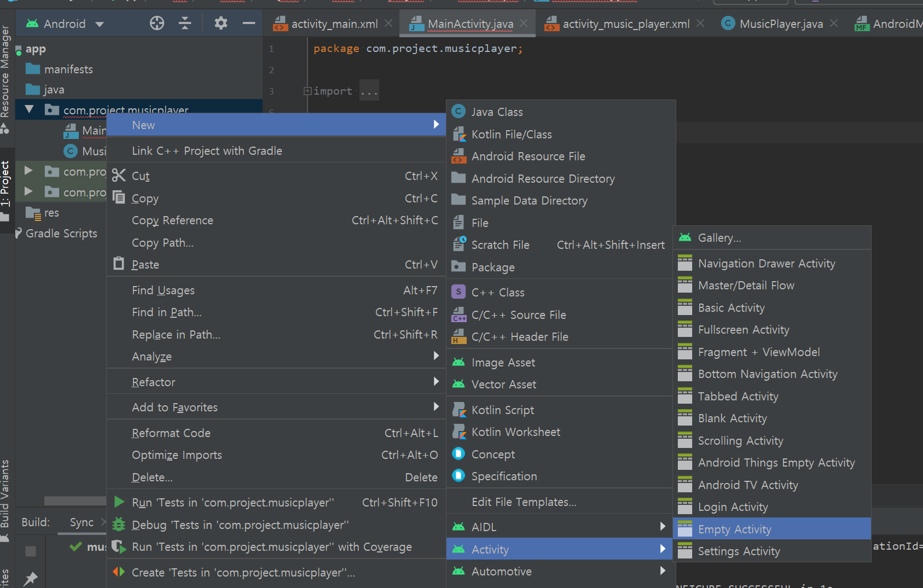Click the Cut scissors icon
923x588 pixels.
coord(119,176)
